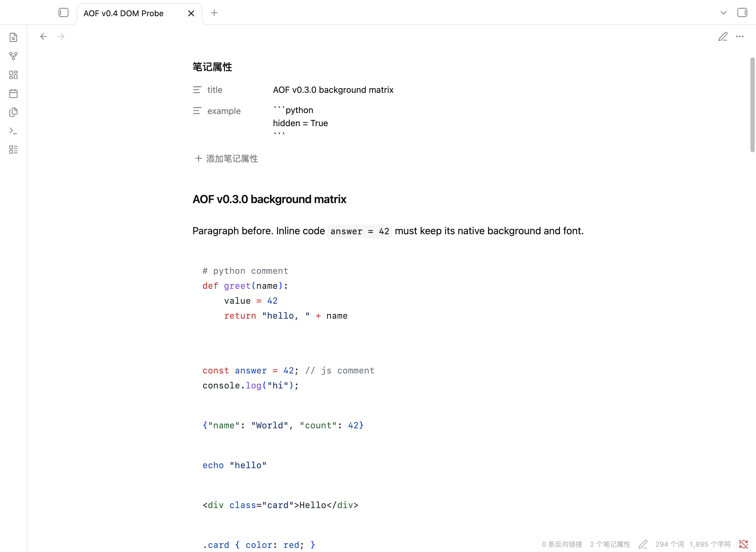Open the canvas icon in the left ribbon
Screen dimensions: 756x552
(13, 75)
